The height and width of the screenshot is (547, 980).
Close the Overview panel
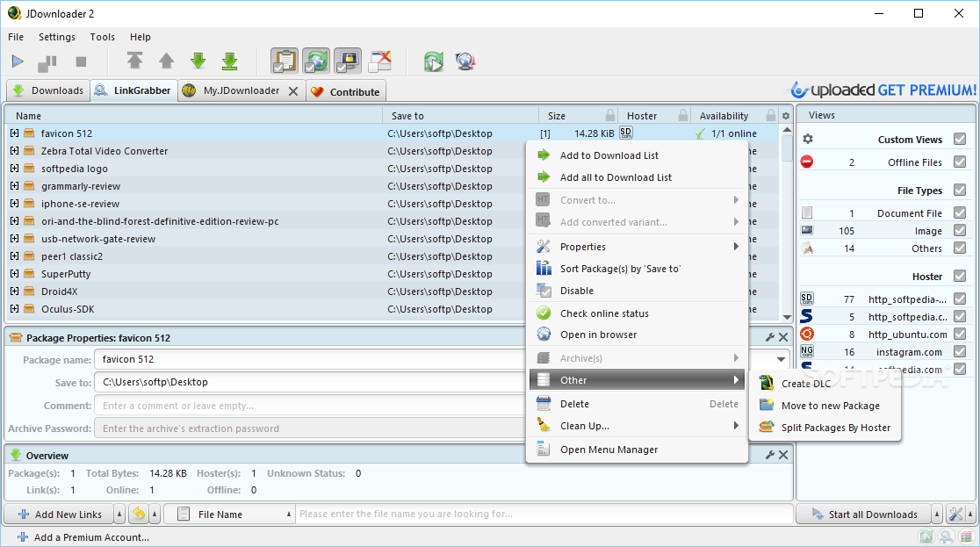[x=783, y=455]
